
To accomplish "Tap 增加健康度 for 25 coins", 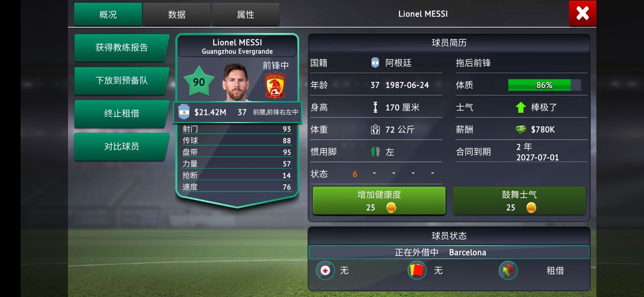I will [379, 200].
